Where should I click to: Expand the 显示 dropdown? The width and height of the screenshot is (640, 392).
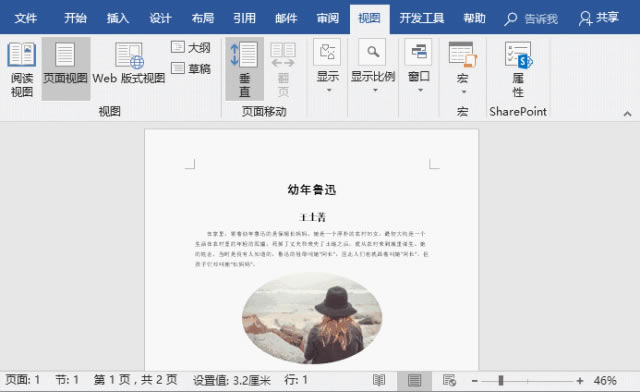click(328, 66)
